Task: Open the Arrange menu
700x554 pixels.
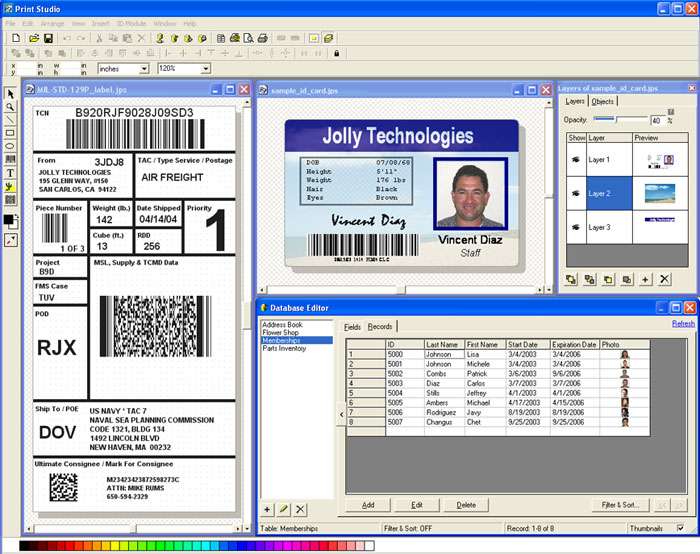Action: pos(52,24)
